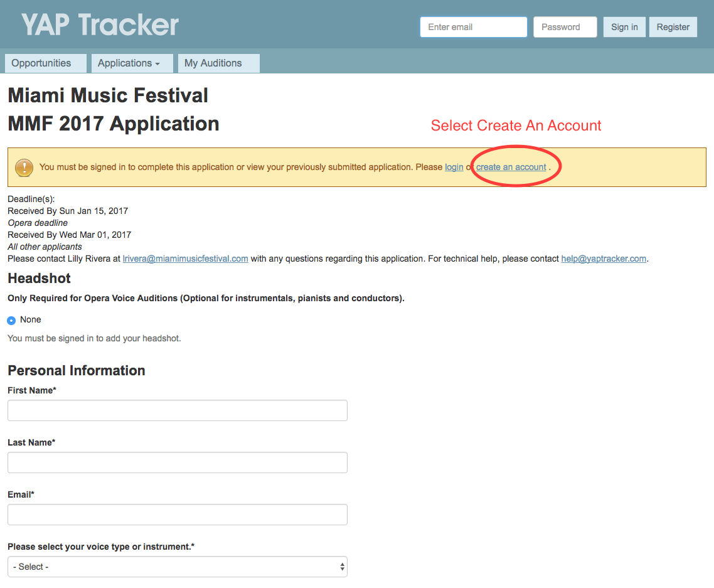This screenshot has height=588, width=714.
Task: Click the Personal Information heading
Action: pos(77,370)
